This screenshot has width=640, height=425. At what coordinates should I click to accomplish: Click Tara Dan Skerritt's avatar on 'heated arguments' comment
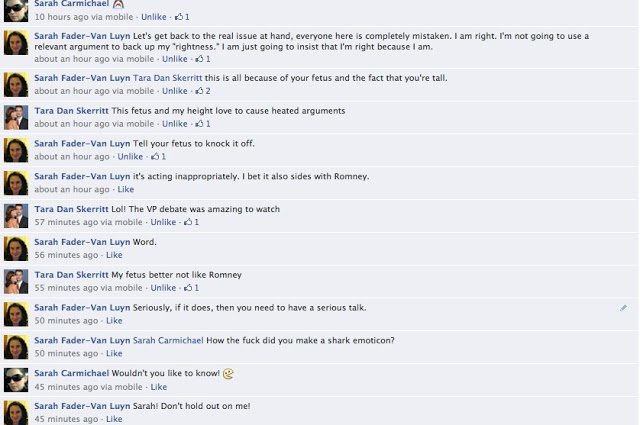click(16, 118)
